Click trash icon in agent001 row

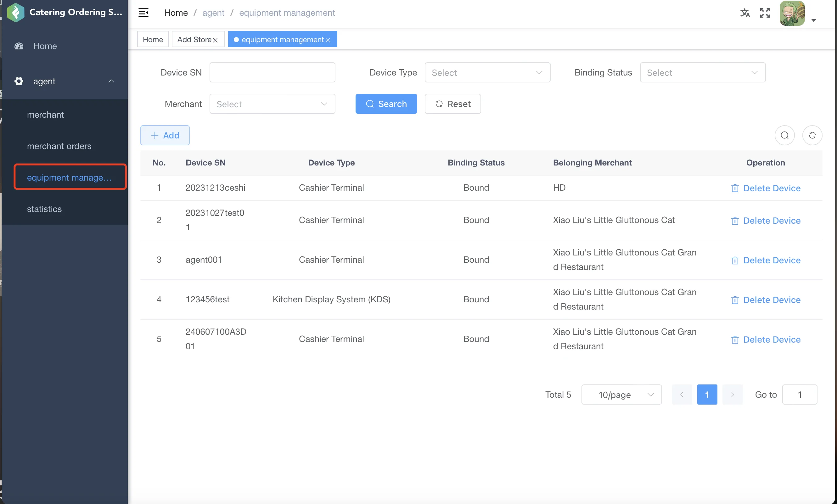(x=735, y=260)
